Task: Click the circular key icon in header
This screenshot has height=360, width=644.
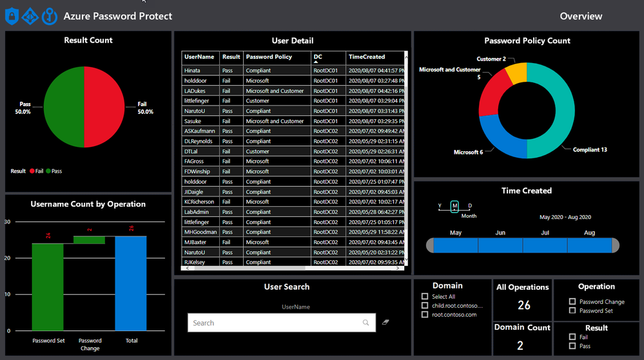Action: [x=49, y=16]
